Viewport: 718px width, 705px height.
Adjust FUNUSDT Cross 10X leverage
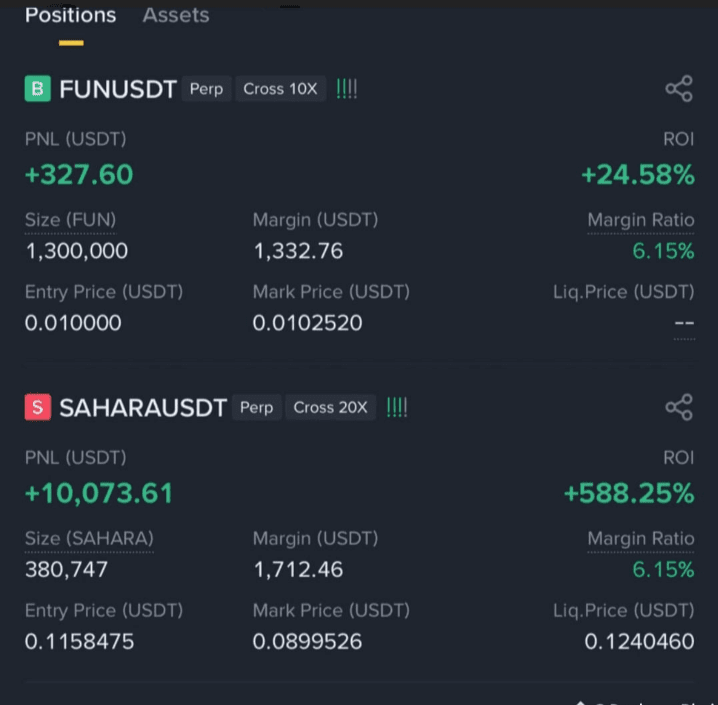(280, 88)
